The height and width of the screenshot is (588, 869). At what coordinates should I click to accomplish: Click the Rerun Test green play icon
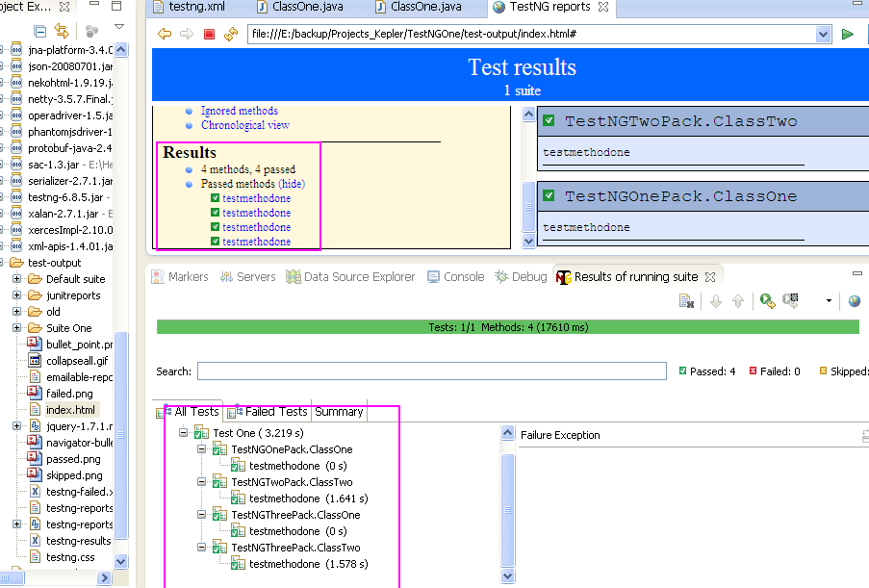[x=766, y=300]
